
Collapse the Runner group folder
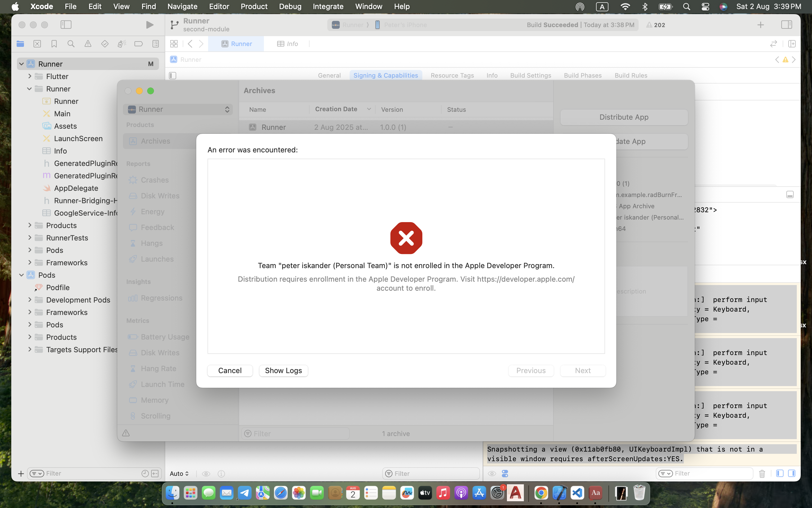tap(30, 89)
